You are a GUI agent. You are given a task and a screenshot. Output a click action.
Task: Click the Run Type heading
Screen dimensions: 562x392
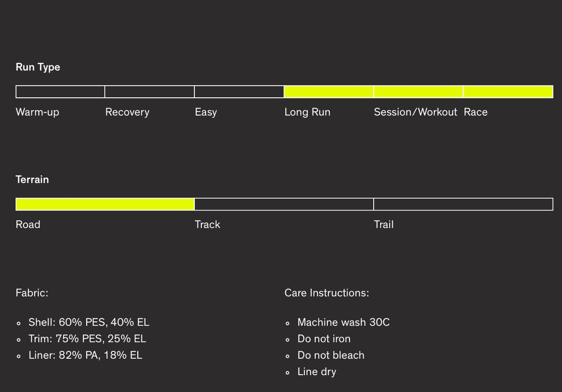point(38,67)
